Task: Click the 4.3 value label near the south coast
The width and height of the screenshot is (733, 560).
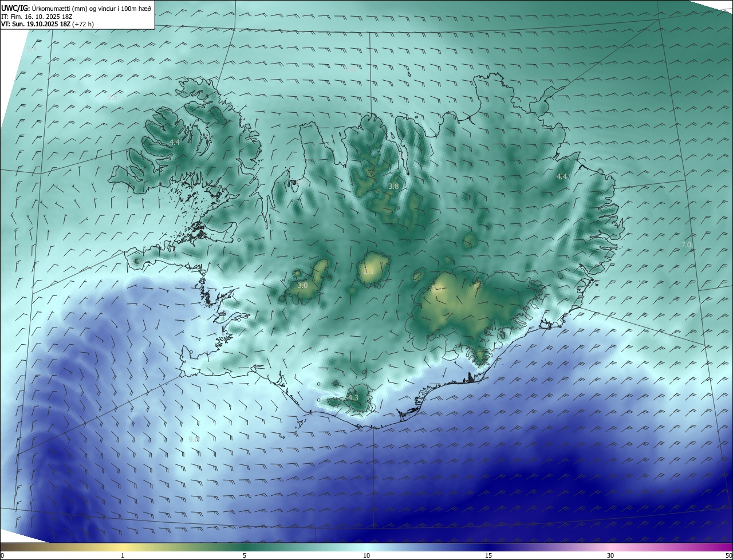Action: pyautogui.click(x=353, y=398)
